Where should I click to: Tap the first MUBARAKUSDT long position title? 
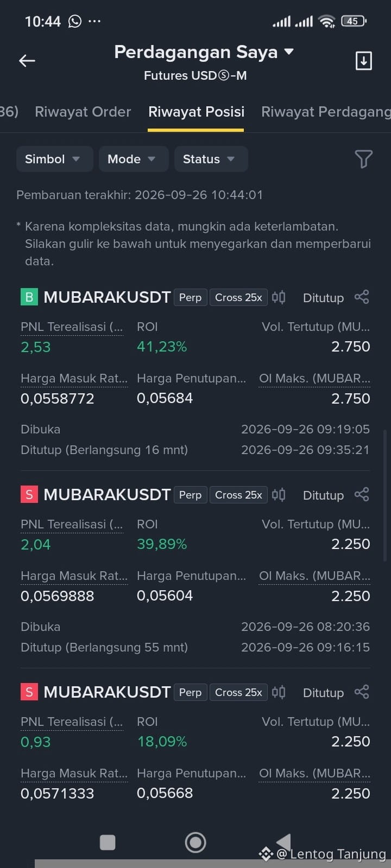pyautogui.click(x=107, y=297)
